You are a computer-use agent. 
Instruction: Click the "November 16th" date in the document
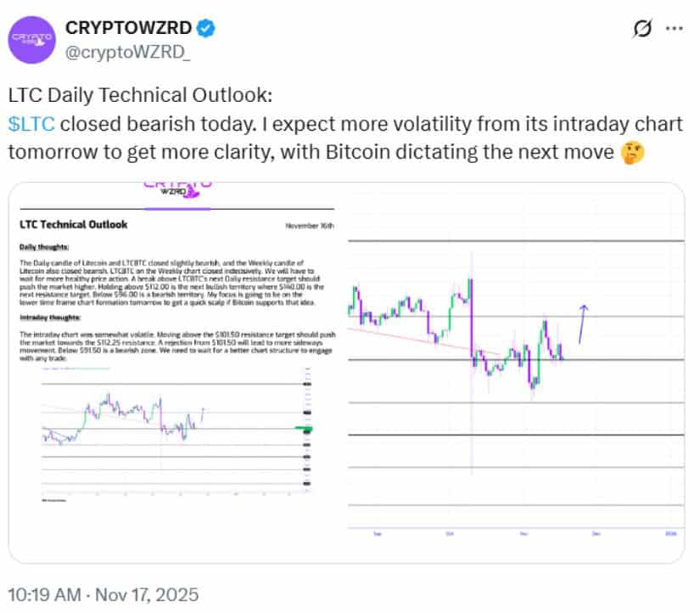pyautogui.click(x=311, y=227)
